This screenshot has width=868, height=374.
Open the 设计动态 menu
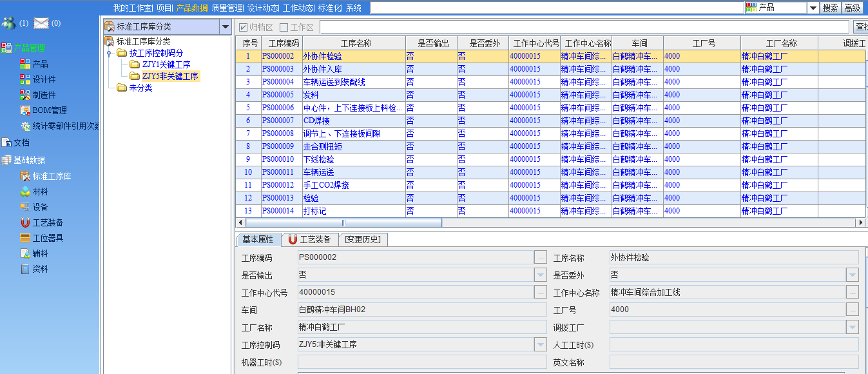coord(262,8)
